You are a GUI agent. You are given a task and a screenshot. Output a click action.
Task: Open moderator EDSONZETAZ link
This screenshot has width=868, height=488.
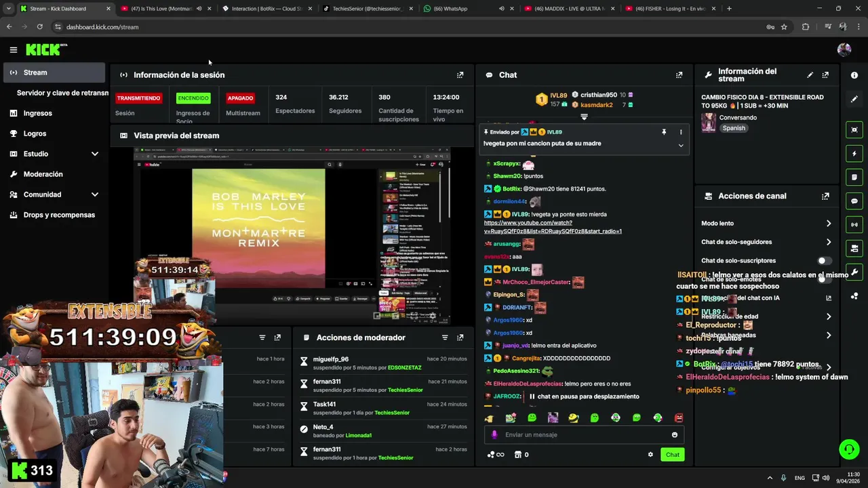[x=404, y=368]
